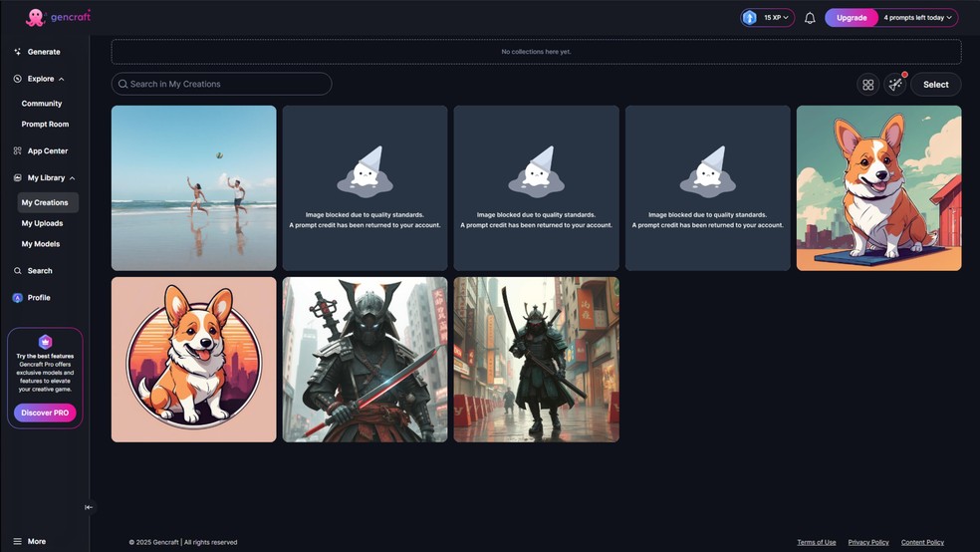
Task: Go to Profile page
Action: click(39, 298)
